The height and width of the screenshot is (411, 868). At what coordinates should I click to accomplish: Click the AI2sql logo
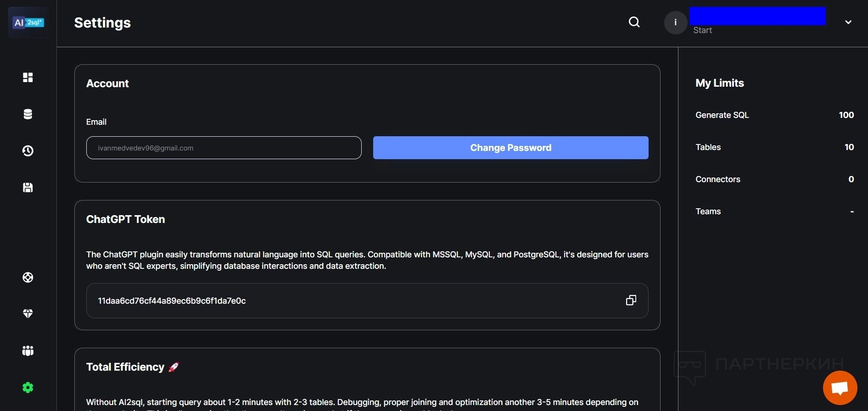pos(28,22)
